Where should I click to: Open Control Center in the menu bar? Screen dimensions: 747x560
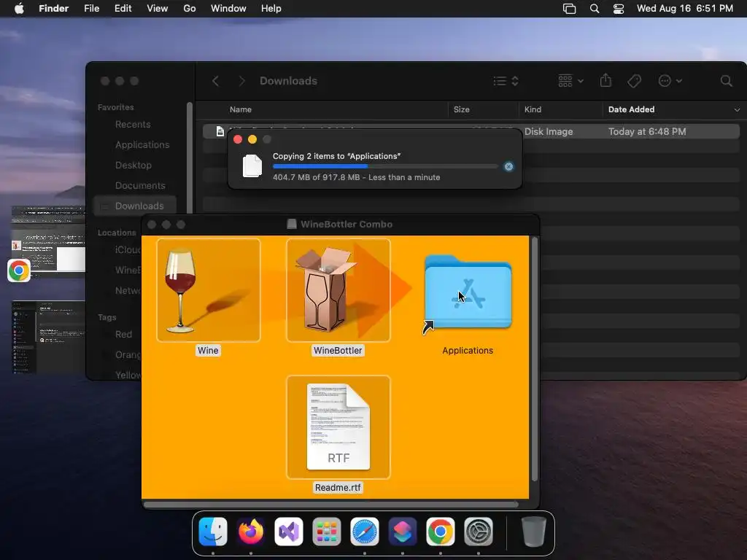619,9
